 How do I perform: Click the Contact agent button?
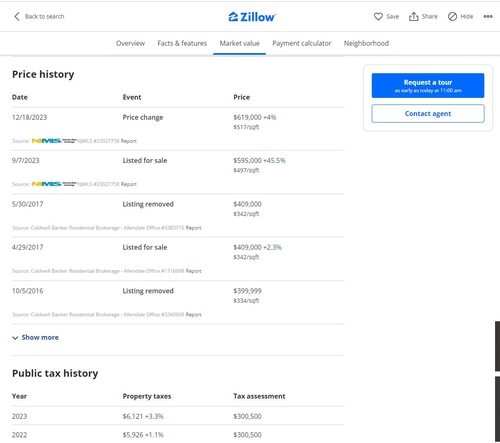click(x=428, y=114)
